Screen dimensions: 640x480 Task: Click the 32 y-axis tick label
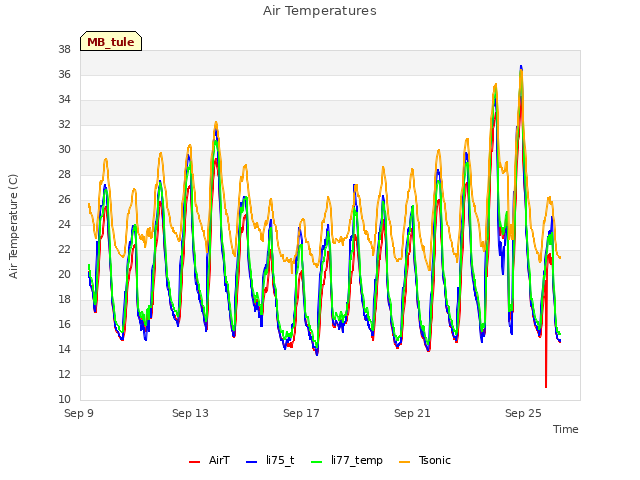(64, 124)
